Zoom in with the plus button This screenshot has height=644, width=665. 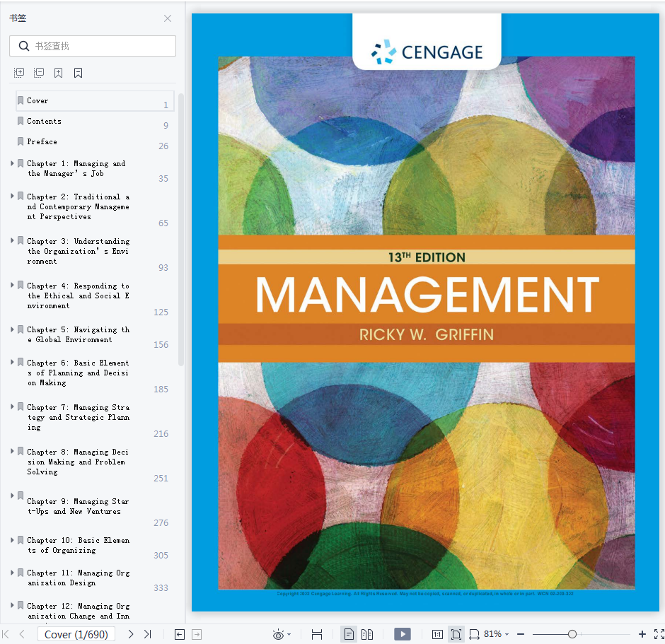[x=642, y=634]
